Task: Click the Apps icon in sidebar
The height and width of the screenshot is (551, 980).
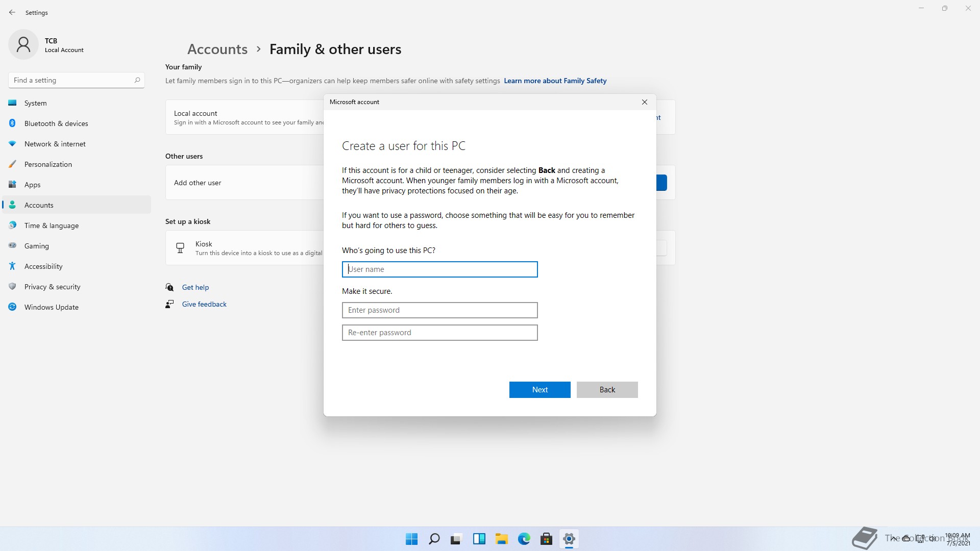Action: (12, 185)
